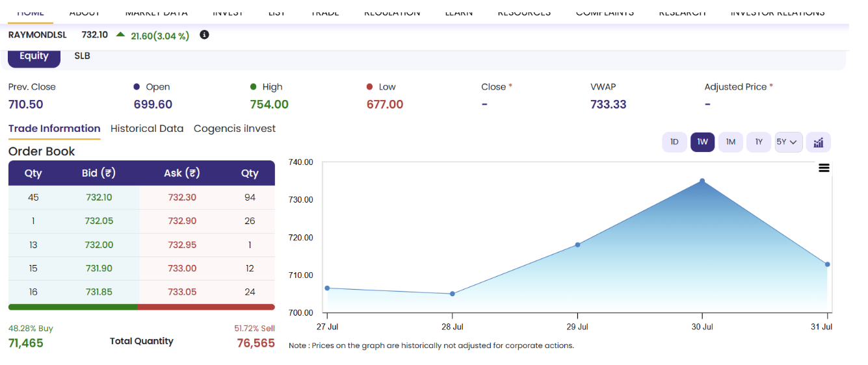868x365 pixels.
Task: Click the 28 Jul data point marker
Action: tap(453, 294)
